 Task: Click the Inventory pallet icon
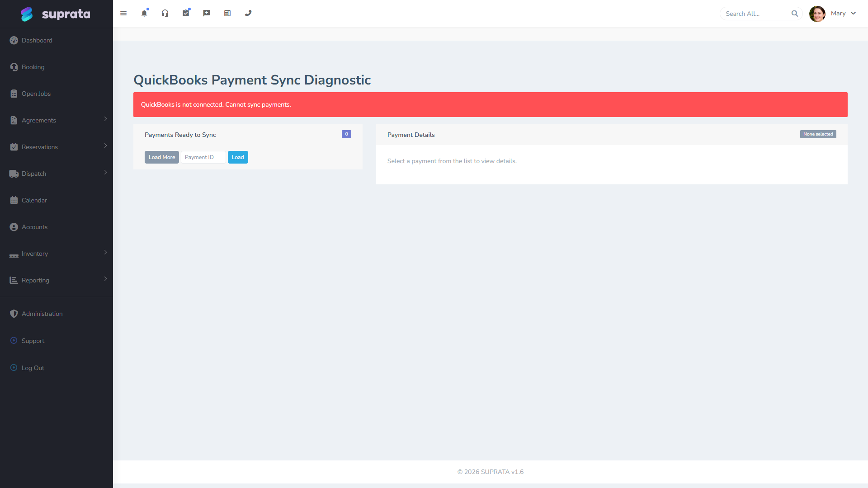[14, 255]
